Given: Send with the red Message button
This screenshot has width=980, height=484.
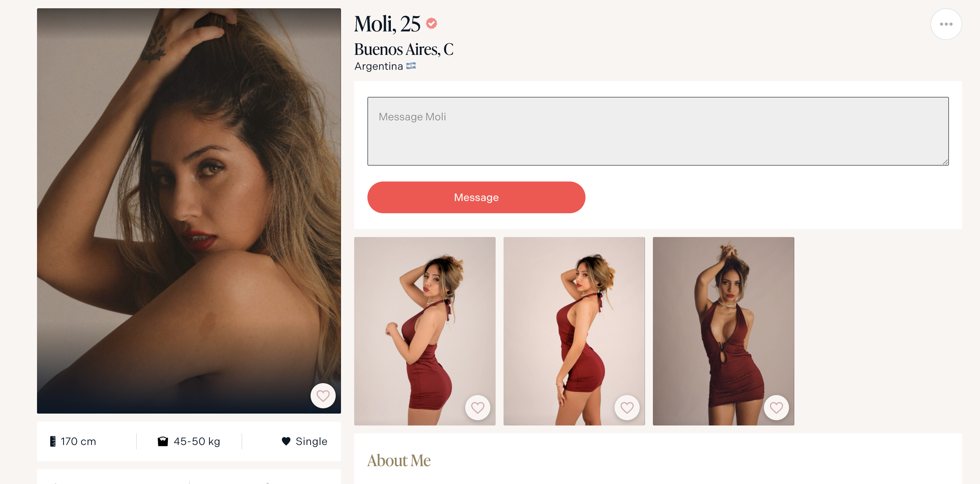Looking at the screenshot, I should click(x=476, y=197).
